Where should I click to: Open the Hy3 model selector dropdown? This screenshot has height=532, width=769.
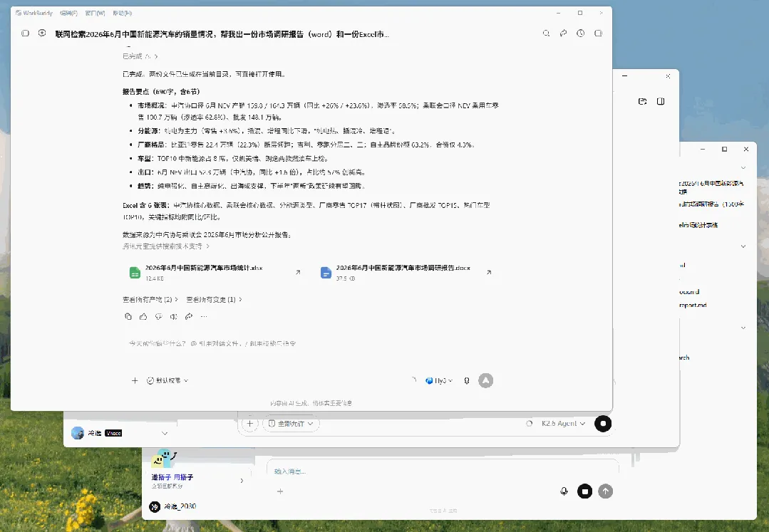coord(439,380)
